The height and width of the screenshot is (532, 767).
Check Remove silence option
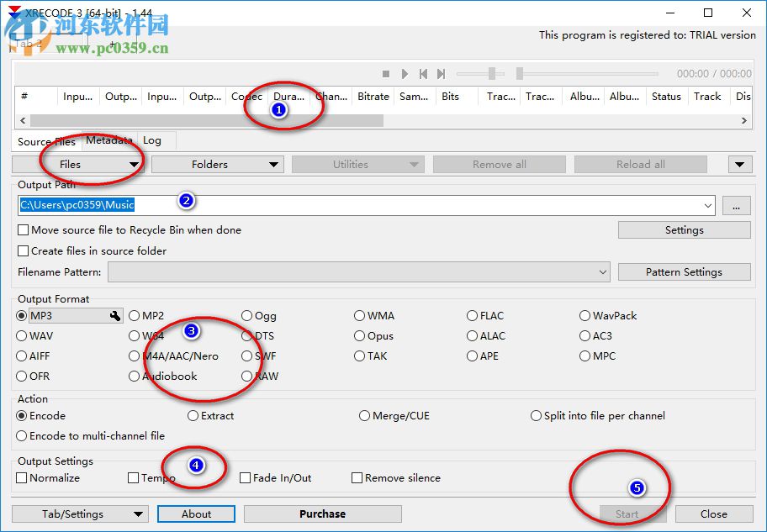(x=357, y=477)
